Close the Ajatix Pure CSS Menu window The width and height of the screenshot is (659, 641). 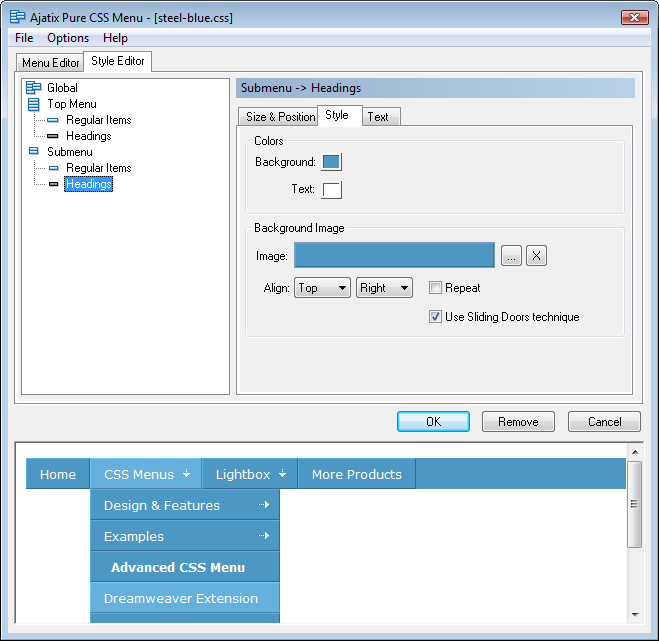[x=635, y=17]
